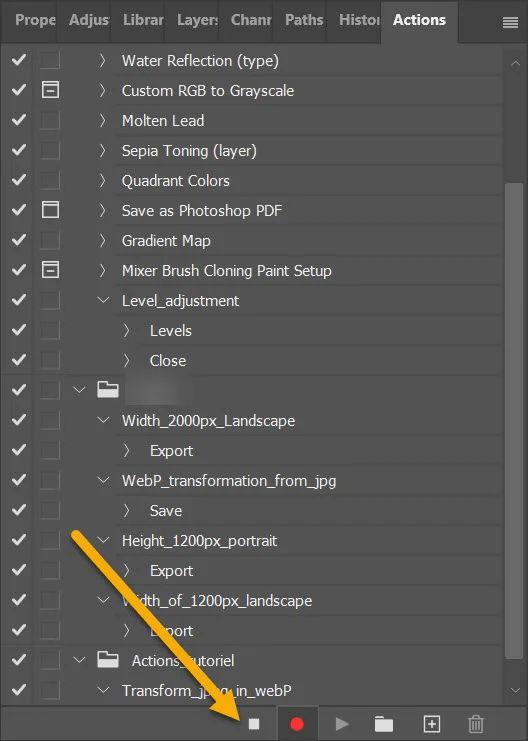Switch to the Paths tab
528x741 pixels.
(x=304, y=20)
